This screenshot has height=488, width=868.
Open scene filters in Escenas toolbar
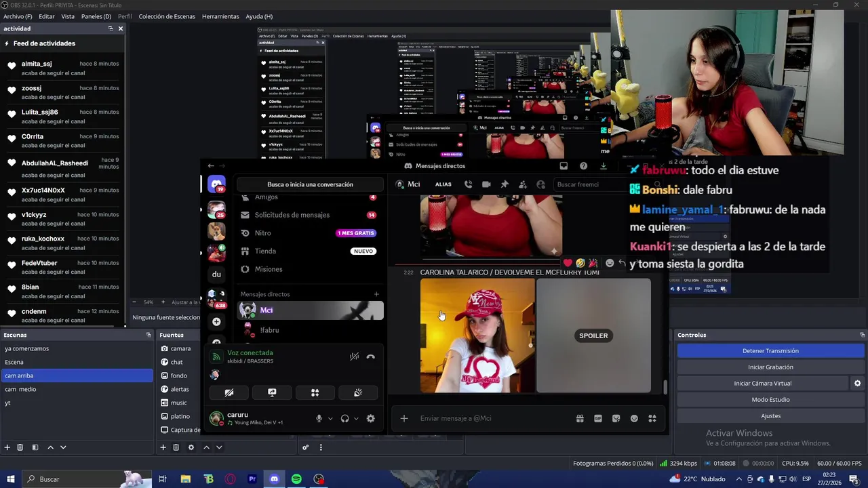click(x=35, y=447)
